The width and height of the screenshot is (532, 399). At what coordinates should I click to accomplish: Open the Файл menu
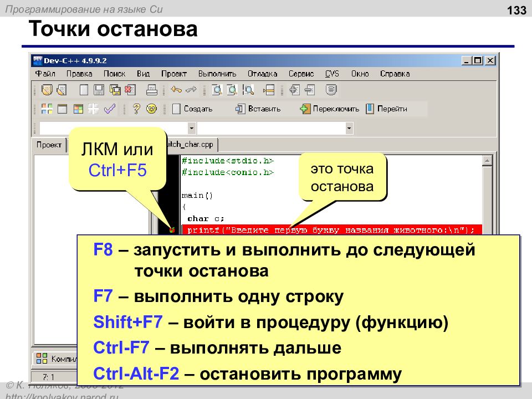[45, 74]
